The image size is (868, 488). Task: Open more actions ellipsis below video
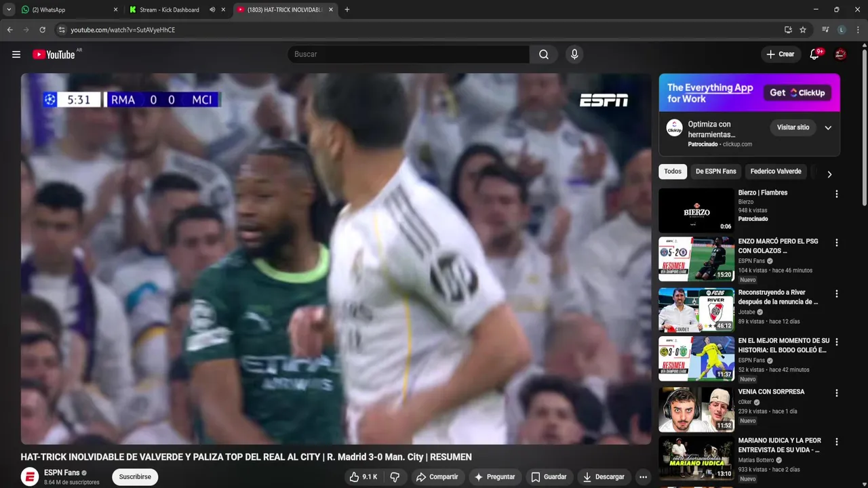click(x=643, y=477)
